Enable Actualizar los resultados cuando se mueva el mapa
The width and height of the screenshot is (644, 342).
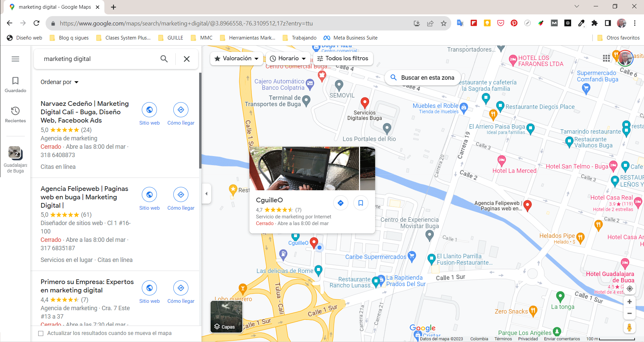(x=41, y=333)
